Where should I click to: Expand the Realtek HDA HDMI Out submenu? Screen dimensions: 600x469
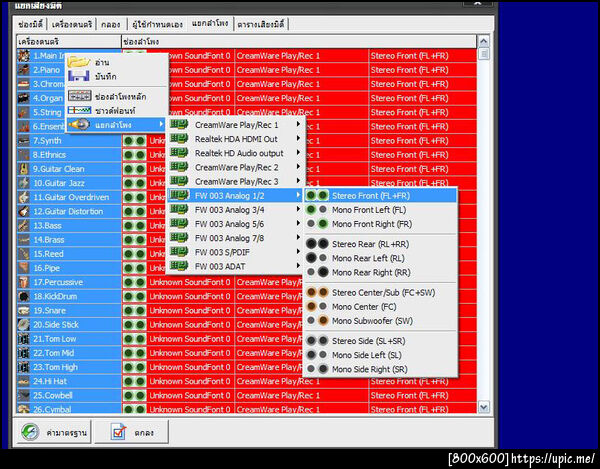click(236, 139)
